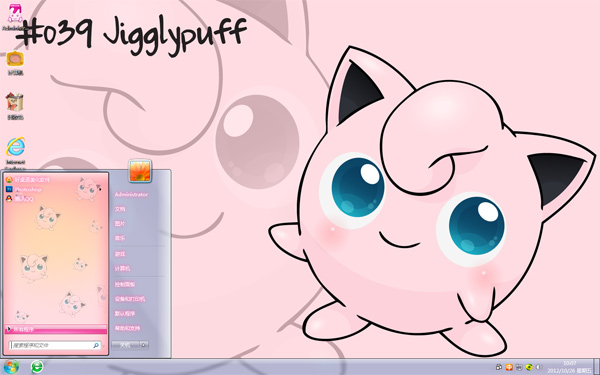The image size is (600, 375).
Task: Launch the green IE-style browser taskbar icon
Action: 37,367
